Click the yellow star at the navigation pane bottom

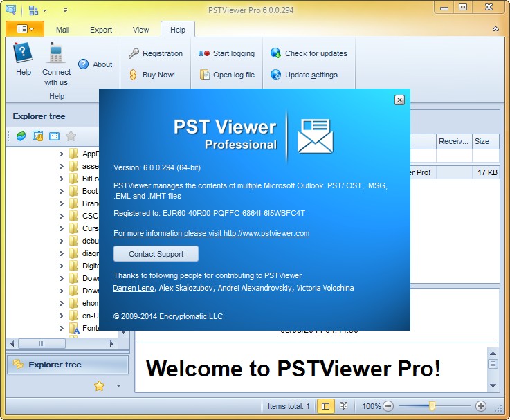point(99,386)
